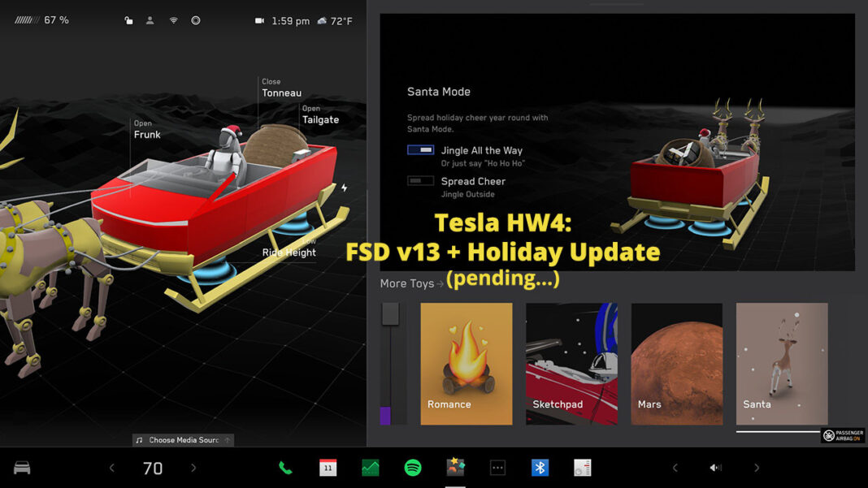Screen dimensions: 868x488
Task: Open the Calendar app showing date 11
Action: point(328,467)
